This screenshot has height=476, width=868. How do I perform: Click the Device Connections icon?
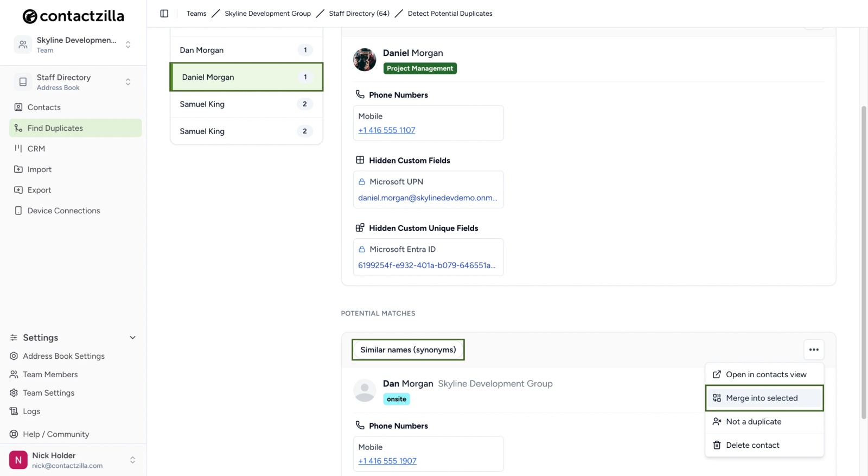click(x=18, y=211)
